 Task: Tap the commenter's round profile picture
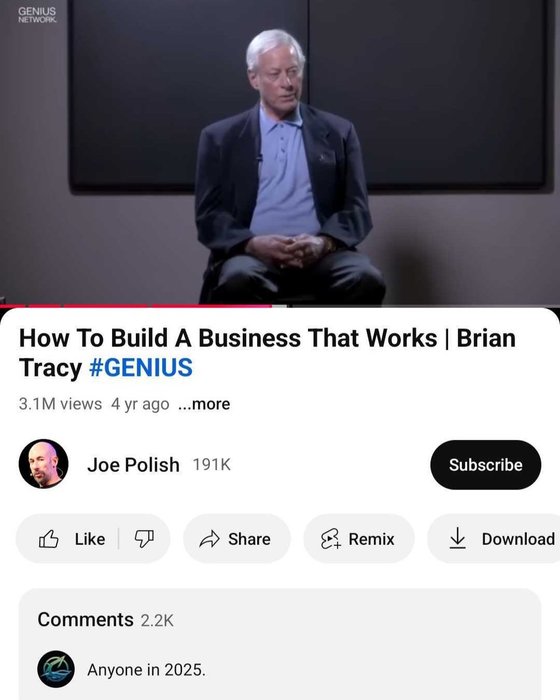pos(56,669)
